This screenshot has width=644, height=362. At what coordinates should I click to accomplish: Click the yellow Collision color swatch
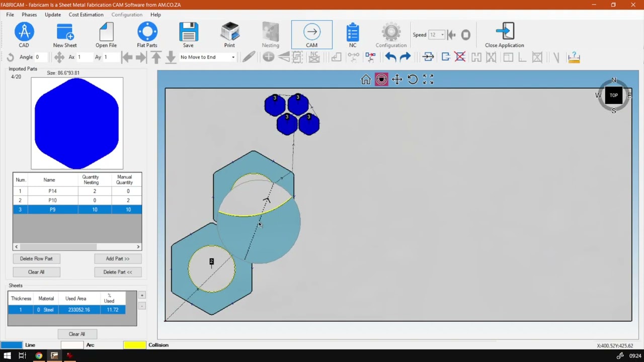click(x=134, y=345)
